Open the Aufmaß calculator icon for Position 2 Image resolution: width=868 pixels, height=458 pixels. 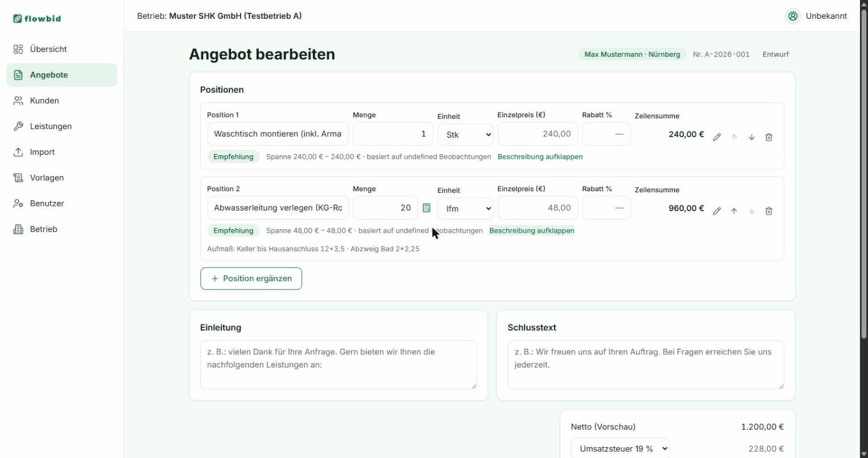click(x=427, y=208)
